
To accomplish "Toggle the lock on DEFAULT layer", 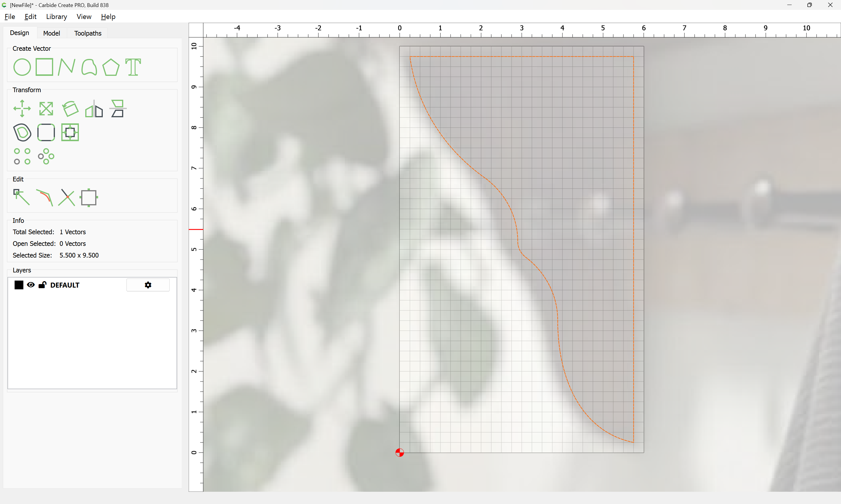I will [x=42, y=285].
